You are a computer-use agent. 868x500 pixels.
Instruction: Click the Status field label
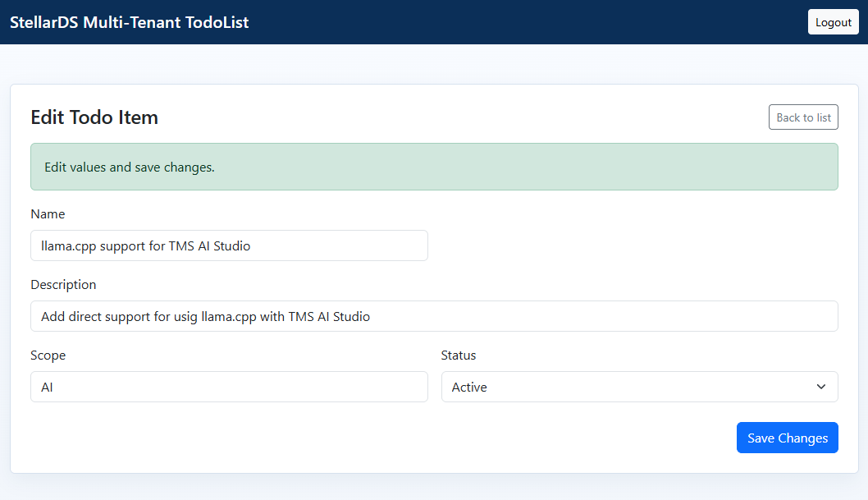pos(458,356)
